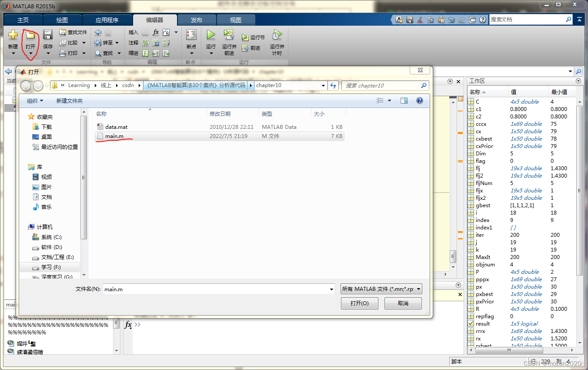Image resolution: width=588 pixels, height=370 pixels.
Task: Switch to the Home (主页) tab
Action: 23,20
